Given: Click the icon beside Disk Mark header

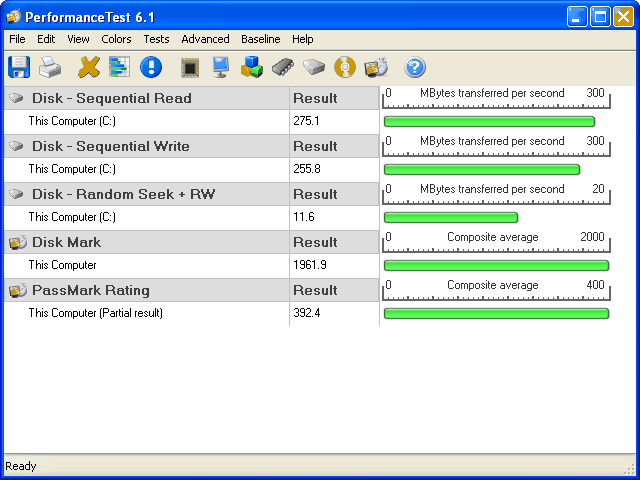Looking at the screenshot, I should point(18,242).
